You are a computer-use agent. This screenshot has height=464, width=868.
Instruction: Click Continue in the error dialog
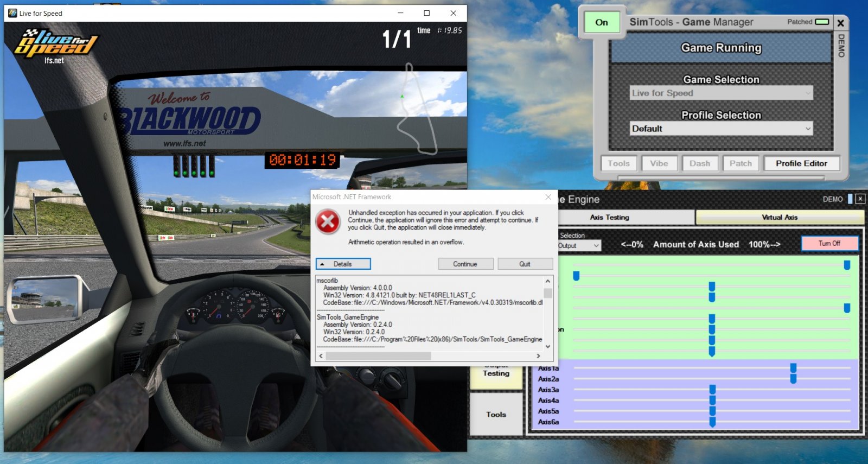[465, 264]
